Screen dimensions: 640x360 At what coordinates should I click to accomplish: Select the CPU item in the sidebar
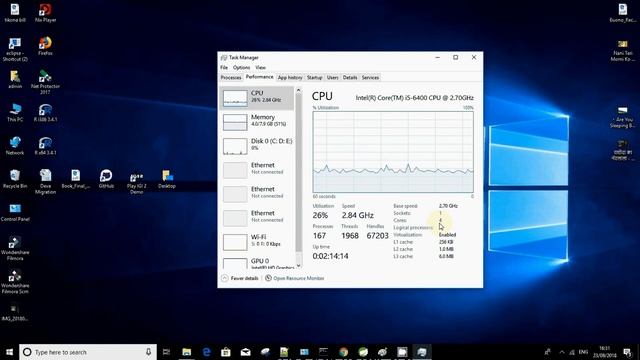point(257,98)
